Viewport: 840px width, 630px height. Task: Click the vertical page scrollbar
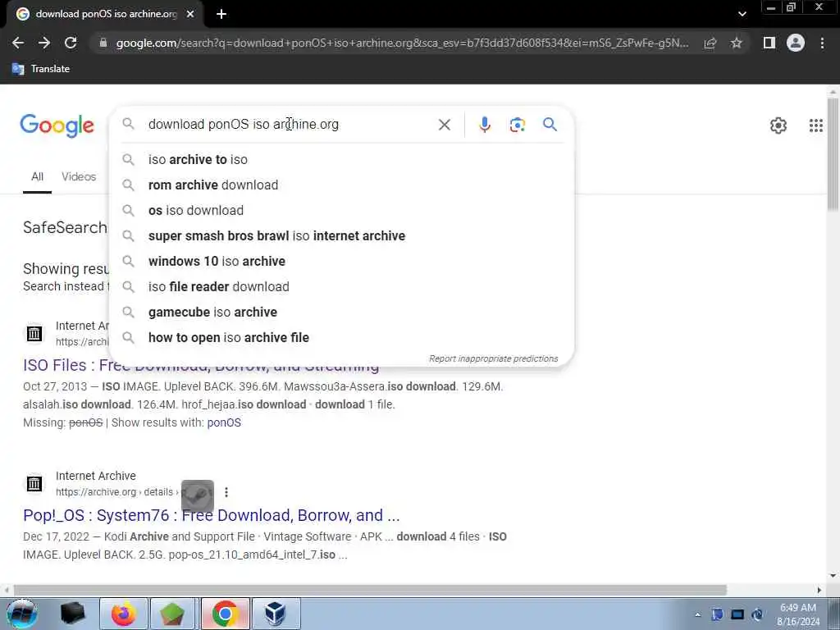[x=833, y=155]
